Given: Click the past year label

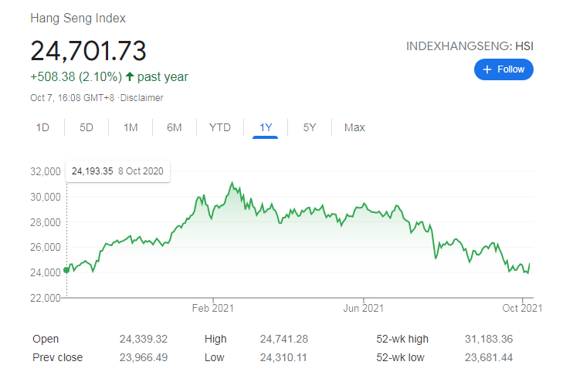Looking at the screenshot, I should [x=163, y=76].
